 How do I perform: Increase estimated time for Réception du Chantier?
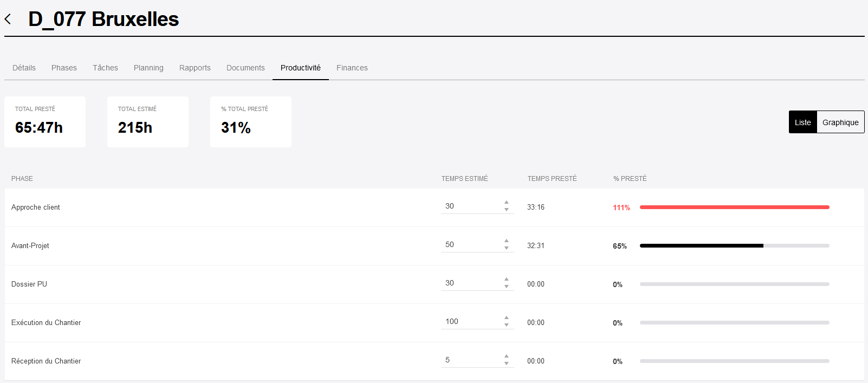pyautogui.click(x=507, y=356)
